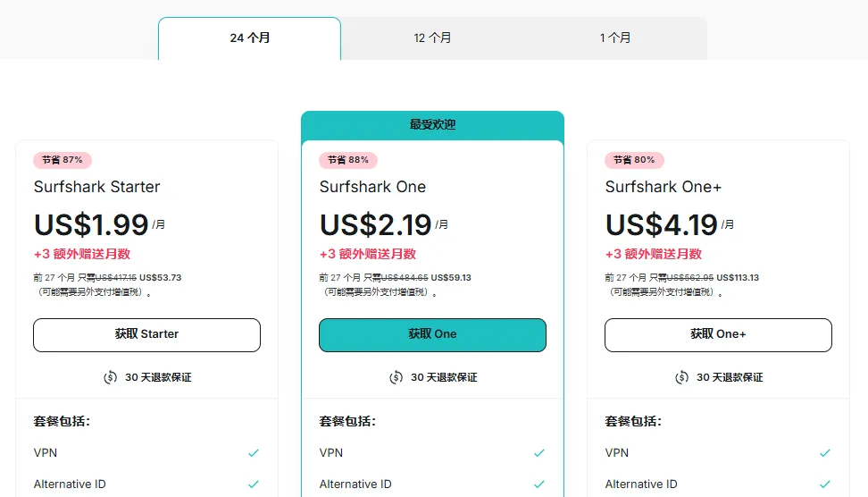Click refund guarantee icon under One+ plan
Image resolution: width=868 pixels, height=497 pixels.
681,377
